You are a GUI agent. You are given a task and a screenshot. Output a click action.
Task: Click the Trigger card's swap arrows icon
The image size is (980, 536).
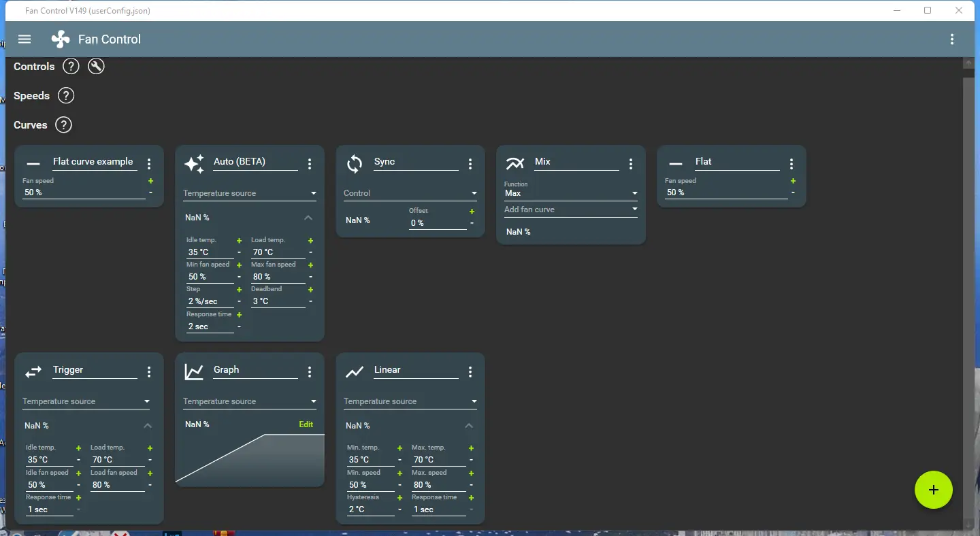(33, 372)
